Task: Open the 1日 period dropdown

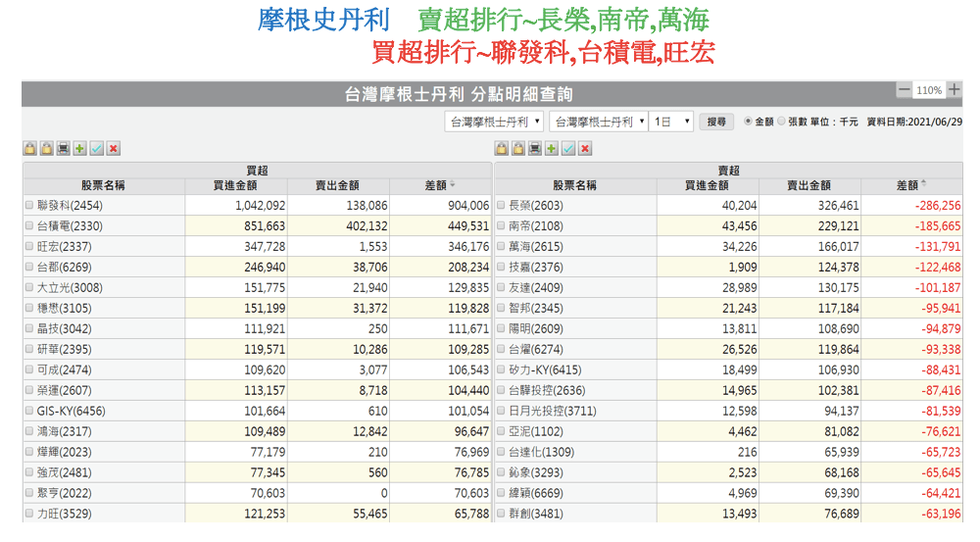Action: (672, 122)
